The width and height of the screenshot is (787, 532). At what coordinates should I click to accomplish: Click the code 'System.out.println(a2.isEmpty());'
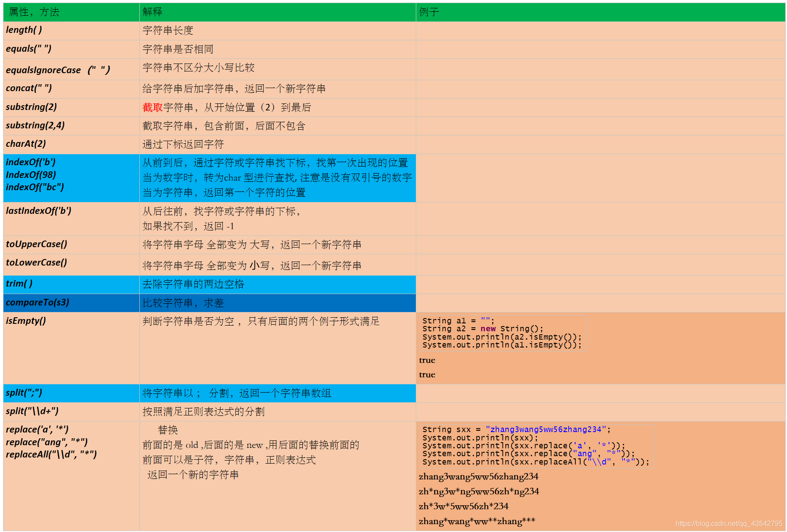coord(502,337)
